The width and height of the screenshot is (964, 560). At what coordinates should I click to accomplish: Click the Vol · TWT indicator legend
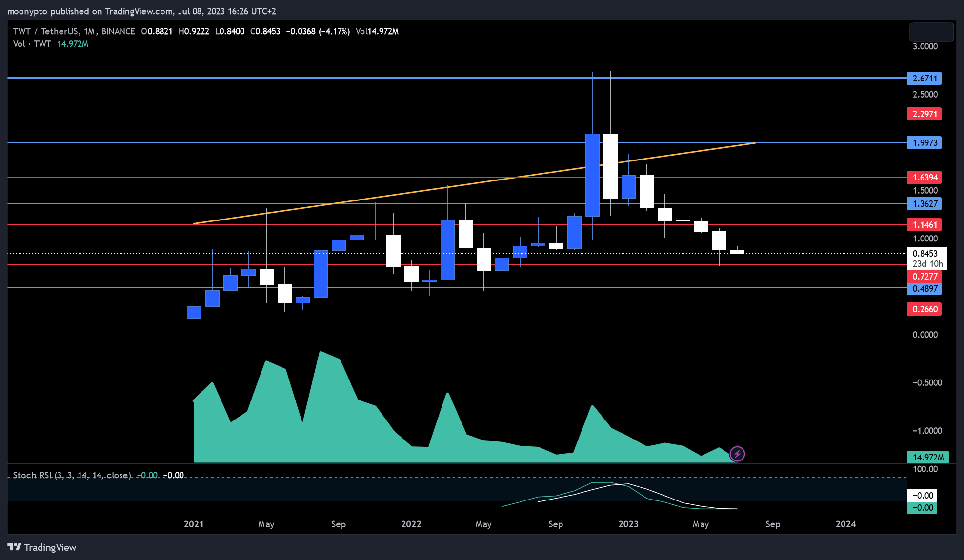pos(32,44)
